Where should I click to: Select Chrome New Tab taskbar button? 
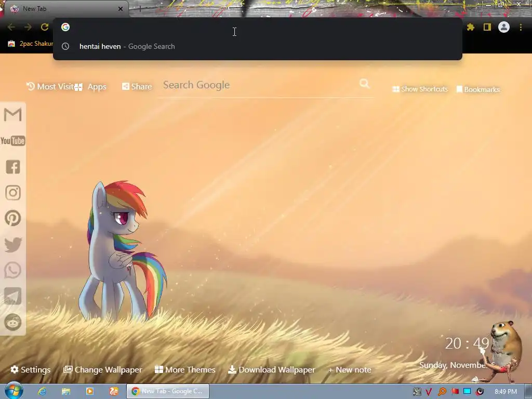tap(168, 391)
